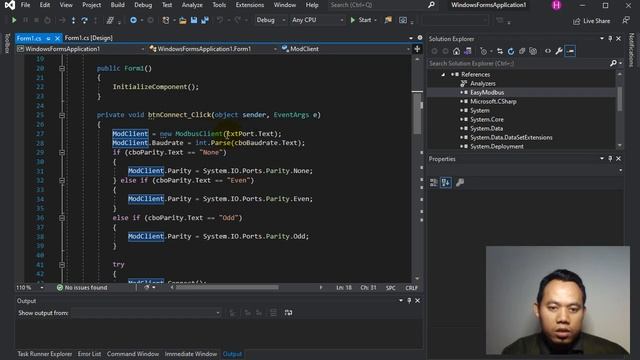
Task: Select the EasyModbus reference
Action: point(487,93)
